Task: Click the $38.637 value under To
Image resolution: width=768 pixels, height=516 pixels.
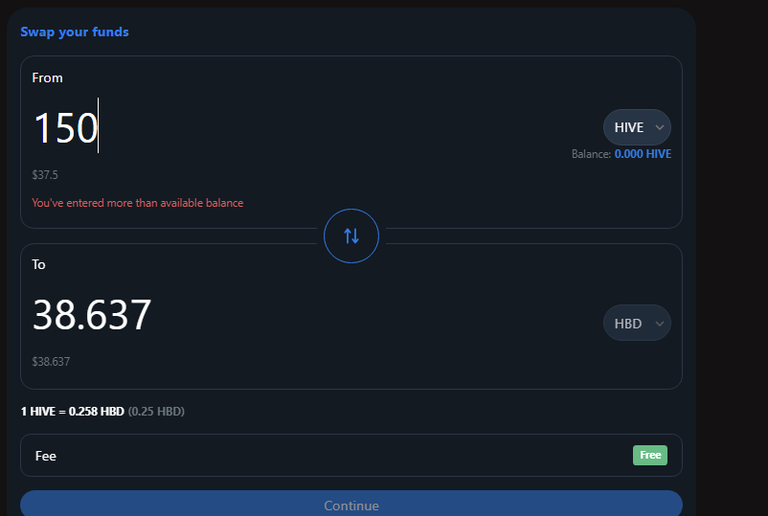Action: pyautogui.click(x=51, y=362)
